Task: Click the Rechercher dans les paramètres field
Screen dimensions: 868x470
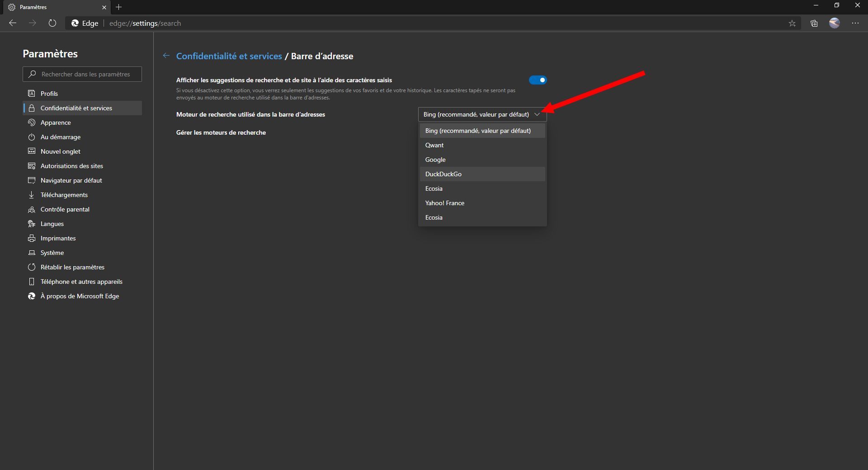Action: [82, 74]
